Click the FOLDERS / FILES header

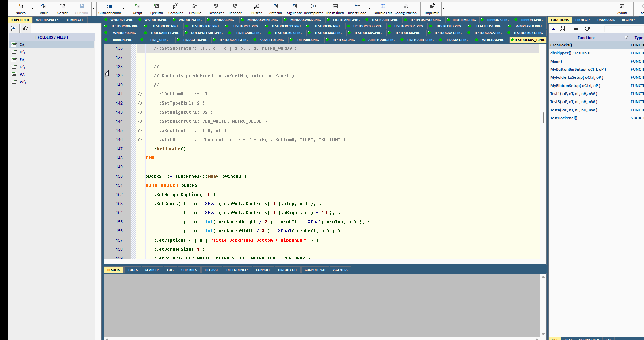pos(52,37)
